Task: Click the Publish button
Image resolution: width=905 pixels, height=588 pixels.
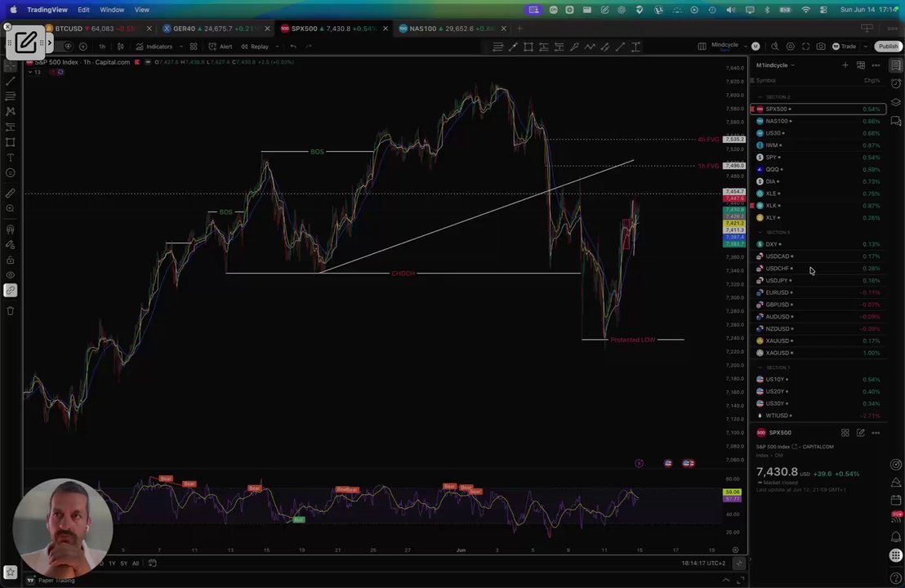Action: pos(888,47)
